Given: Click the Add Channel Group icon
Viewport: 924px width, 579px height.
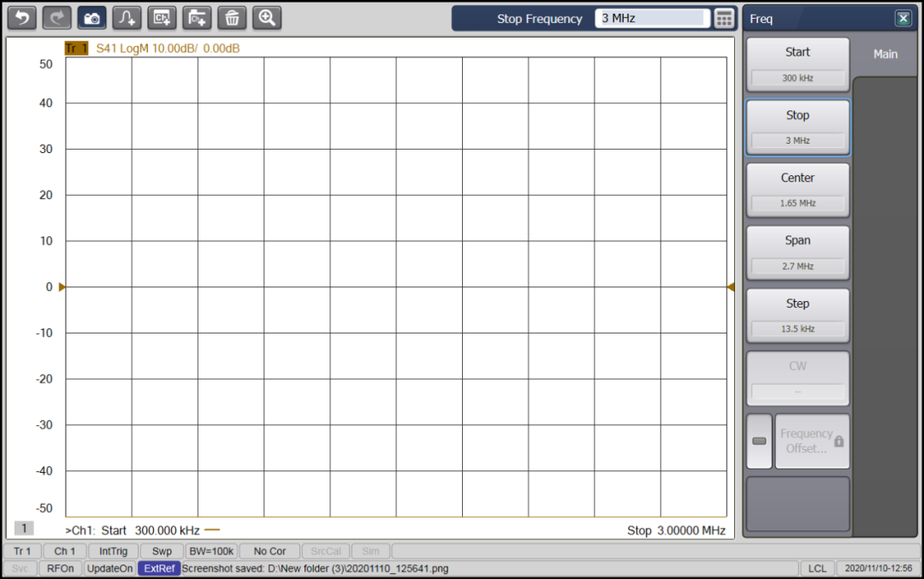Looking at the screenshot, I should coord(197,17).
